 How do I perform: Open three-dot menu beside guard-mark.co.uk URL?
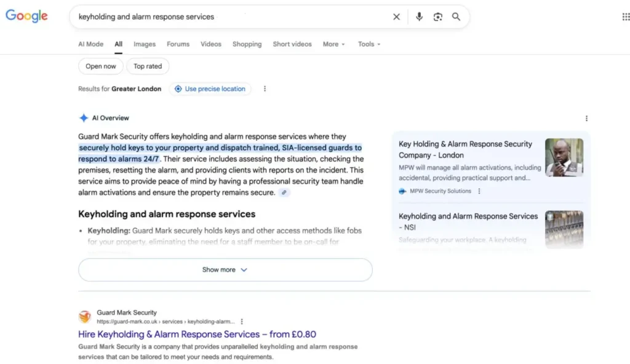pos(241,322)
